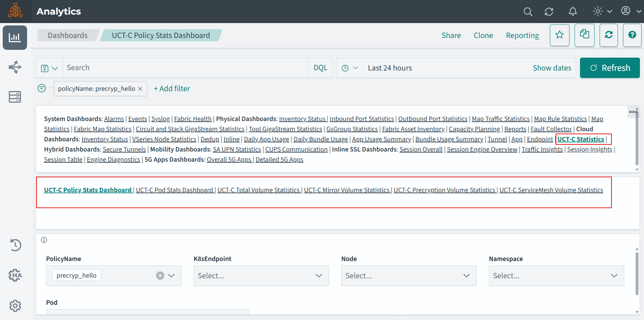Open the search magnifier in top bar
The image size is (644, 320).
[528, 12]
